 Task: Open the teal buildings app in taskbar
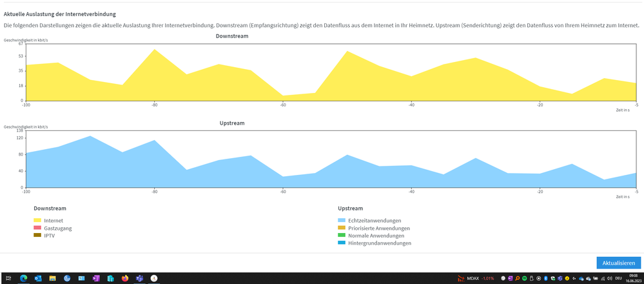click(x=110, y=278)
